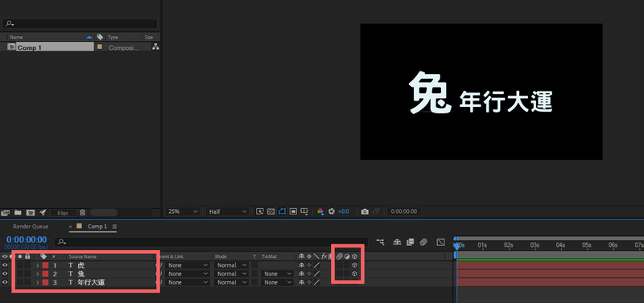Open Mode dropdown for 虎 layer
The width and height of the screenshot is (644, 303).
coord(232,265)
